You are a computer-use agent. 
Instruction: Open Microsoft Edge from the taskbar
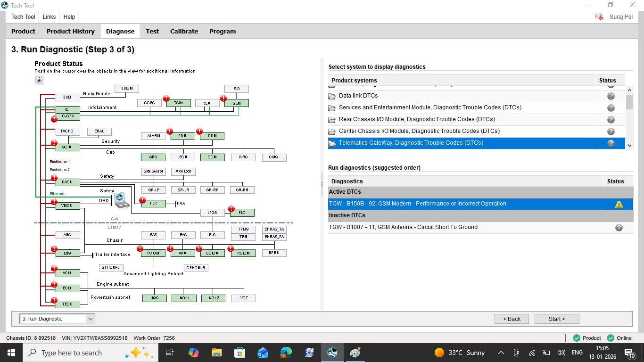tap(286, 353)
